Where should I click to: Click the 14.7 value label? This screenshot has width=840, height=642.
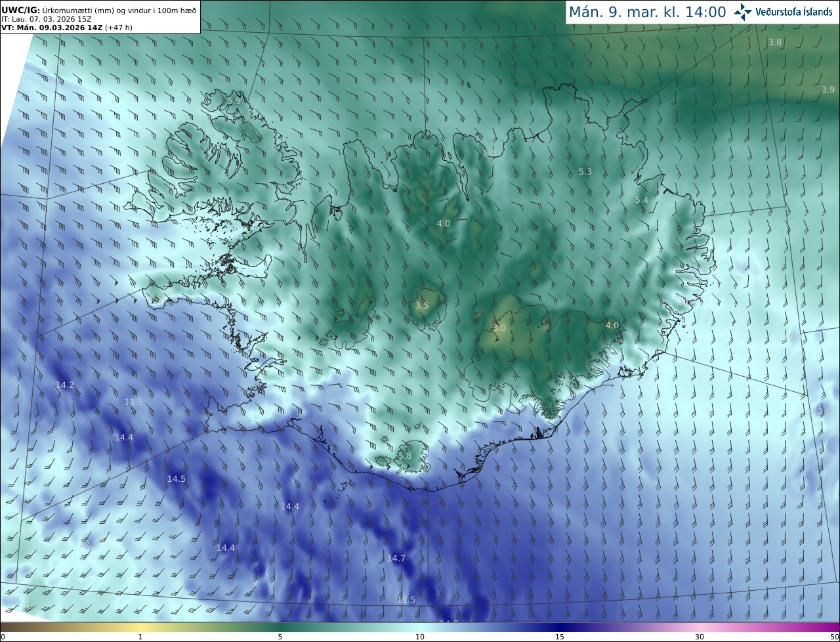pyautogui.click(x=396, y=558)
